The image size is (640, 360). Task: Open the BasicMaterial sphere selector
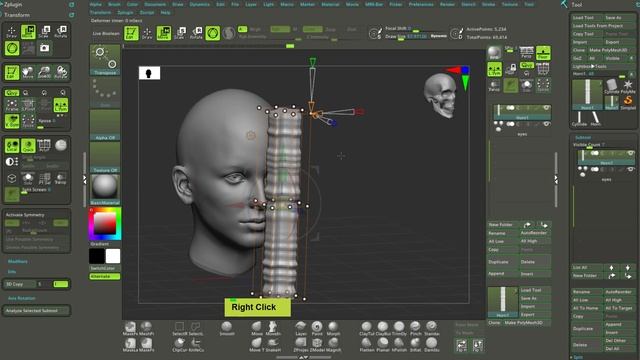105,190
